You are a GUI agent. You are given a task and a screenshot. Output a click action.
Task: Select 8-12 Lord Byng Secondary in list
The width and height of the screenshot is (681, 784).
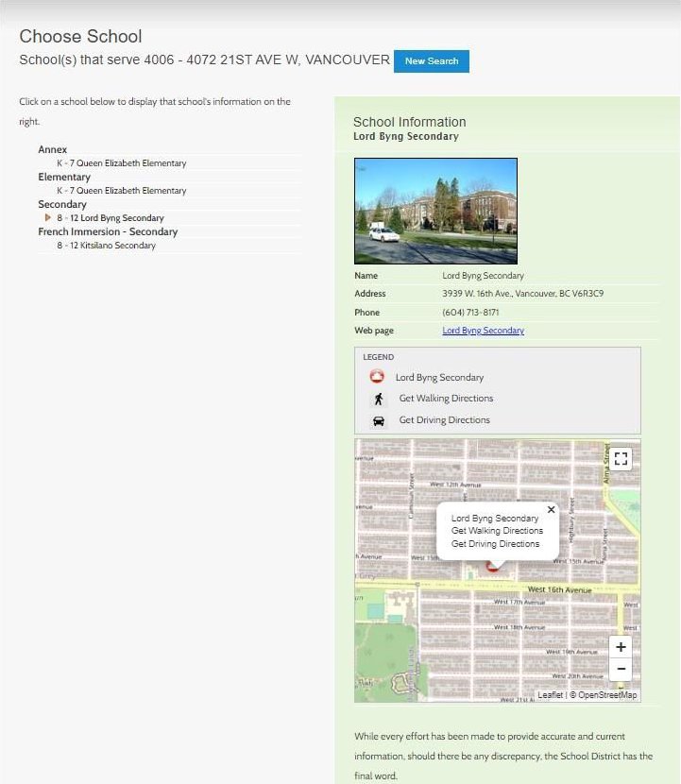tap(110, 218)
